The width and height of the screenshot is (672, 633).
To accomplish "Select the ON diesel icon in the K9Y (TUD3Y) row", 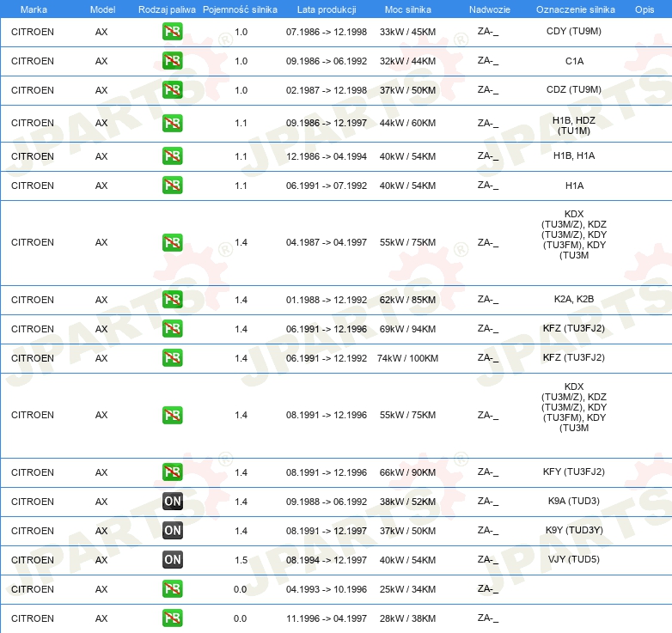I will point(172,531).
